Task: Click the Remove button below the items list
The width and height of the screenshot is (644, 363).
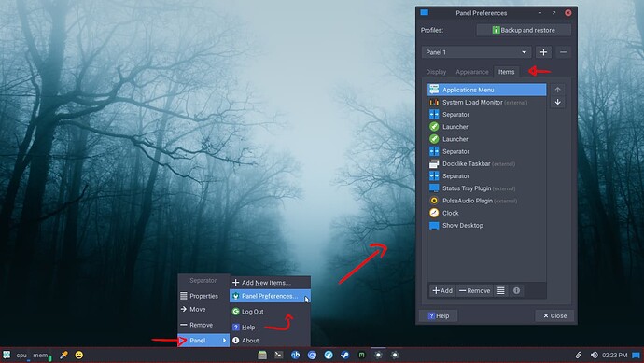Action: [474, 291]
